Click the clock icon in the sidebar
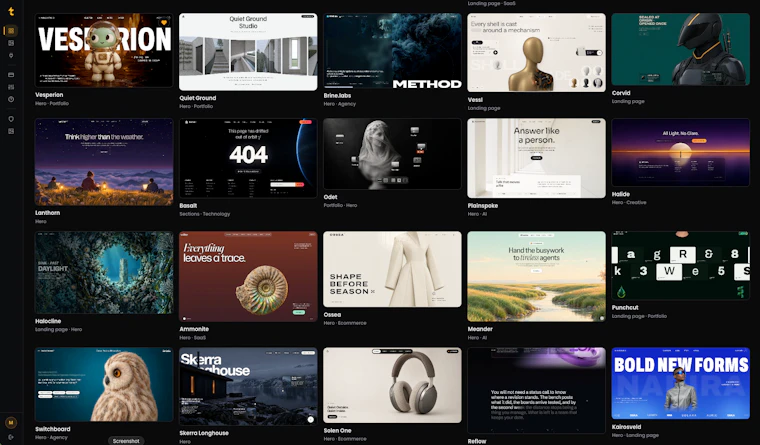The width and height of the screenshot is (760, 445). coord(11,99)
